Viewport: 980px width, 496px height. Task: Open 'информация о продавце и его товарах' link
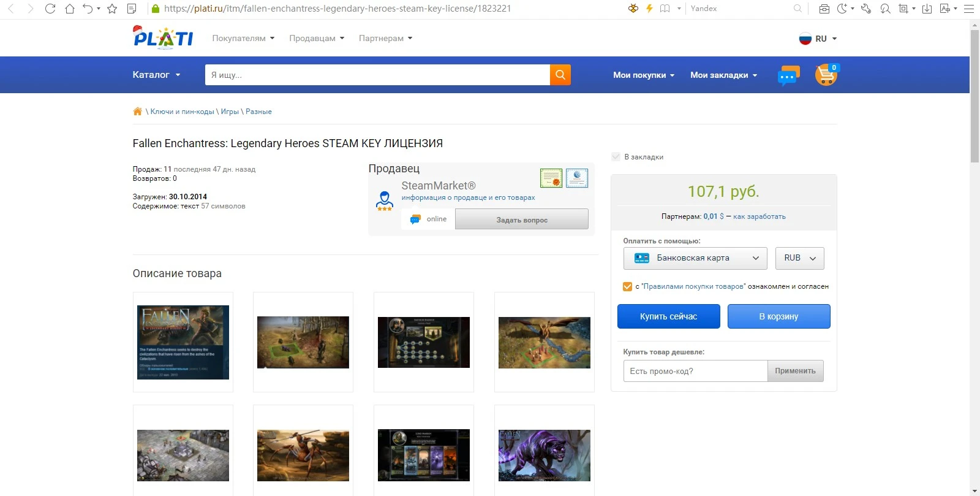point(468,197)
